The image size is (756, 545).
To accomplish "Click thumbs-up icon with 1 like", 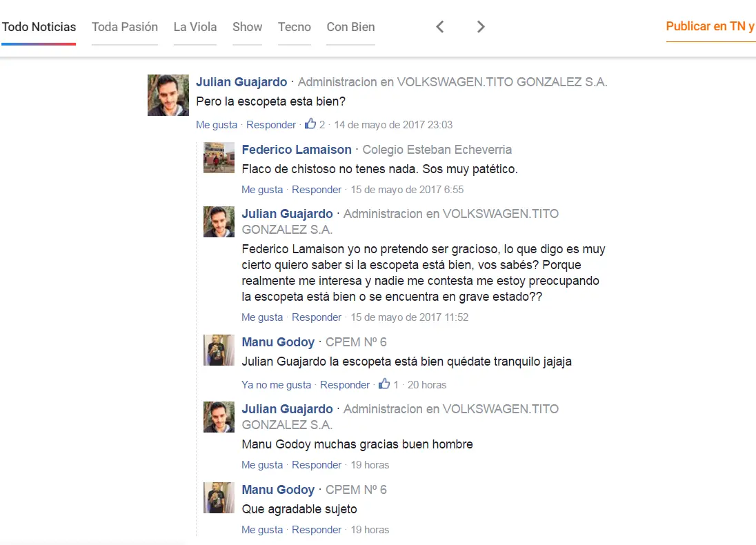I will [384, 384].
